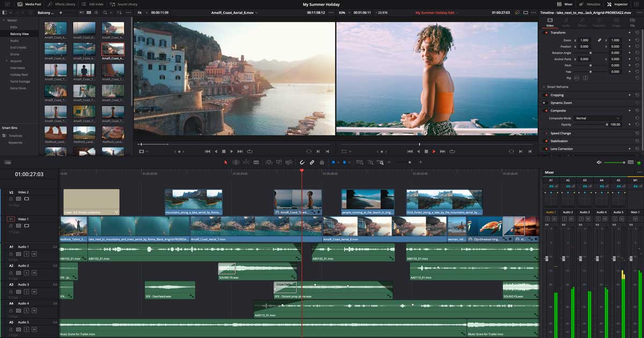Viewport: 644px width, 338px height.
Task: Mute the Audio 2 track
Action: (34, 272)
